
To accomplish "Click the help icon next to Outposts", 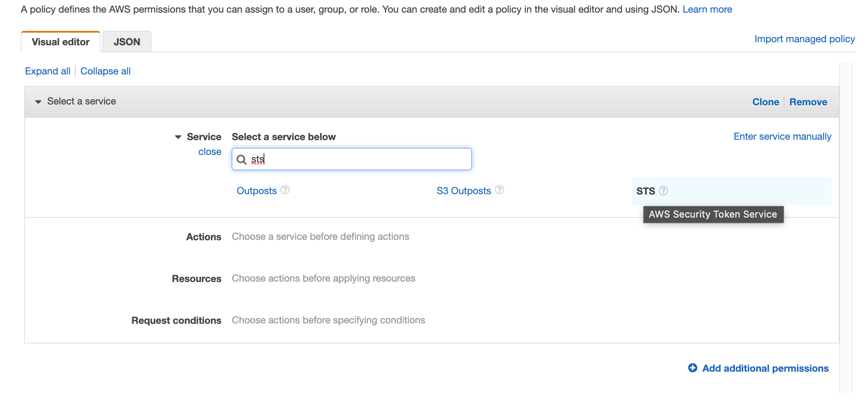I will pos(285,190).
